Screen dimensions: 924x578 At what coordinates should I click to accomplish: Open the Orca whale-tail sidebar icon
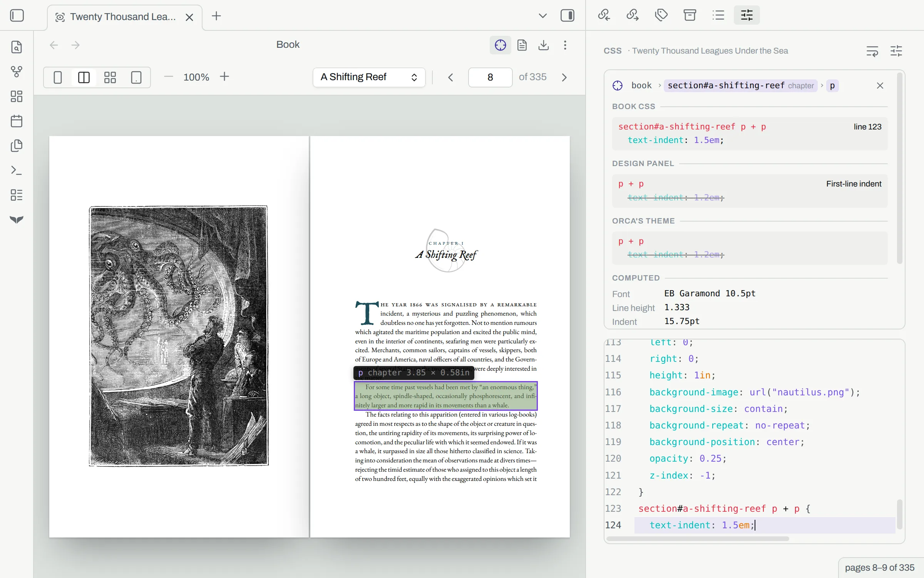click(17, 220)
